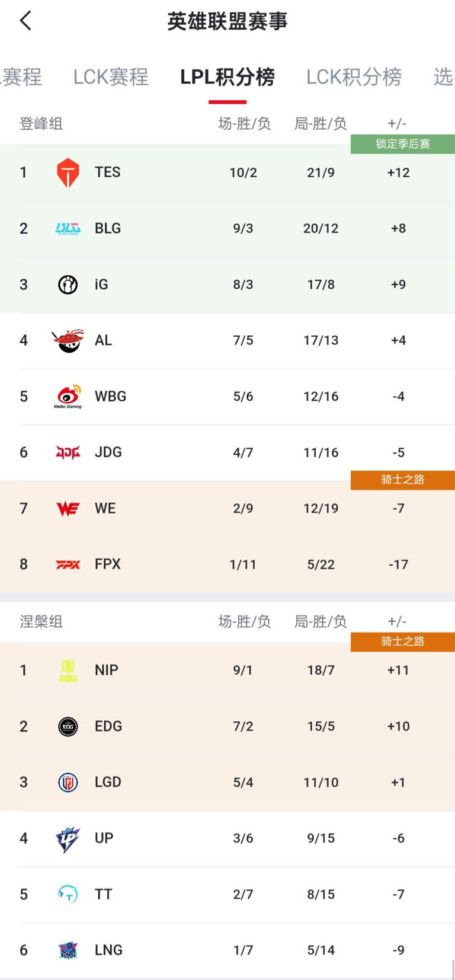This screenshot has height=980, width=455.
Task: Click the TES team logo
Action: 68,172
